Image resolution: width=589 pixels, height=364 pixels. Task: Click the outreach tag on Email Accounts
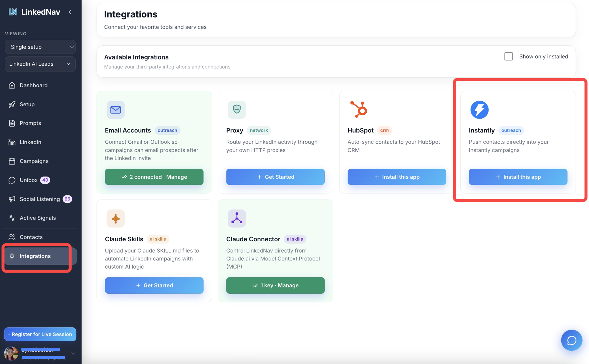pos(167,130)
